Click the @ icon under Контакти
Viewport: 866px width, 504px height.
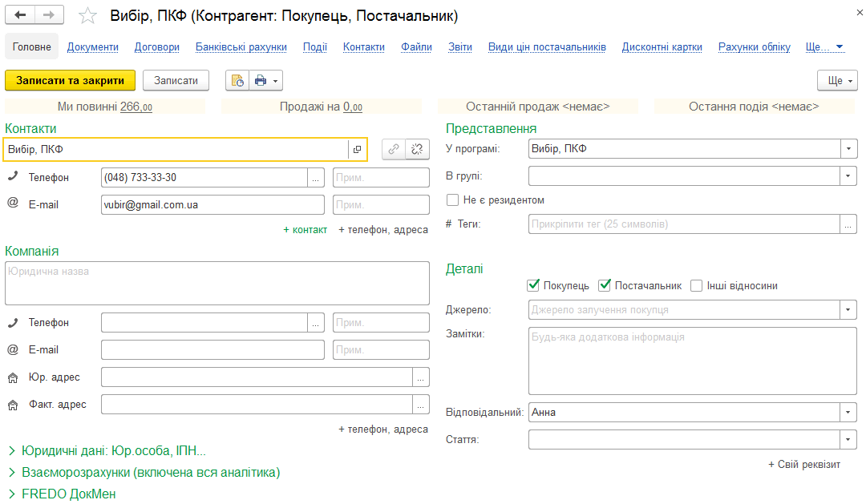pos(13,203)
